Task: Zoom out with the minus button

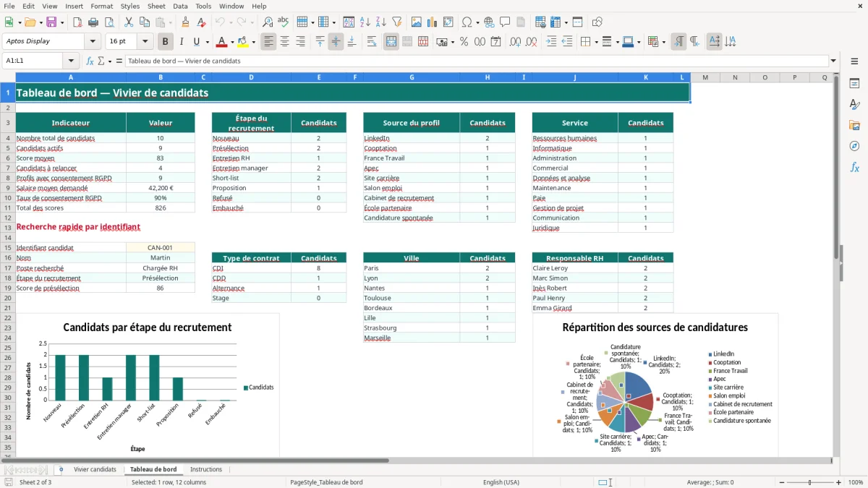Action: coord(781,482)
